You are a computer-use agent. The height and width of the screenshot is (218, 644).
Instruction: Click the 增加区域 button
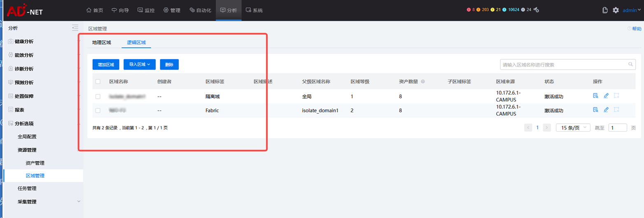(106, 65)
